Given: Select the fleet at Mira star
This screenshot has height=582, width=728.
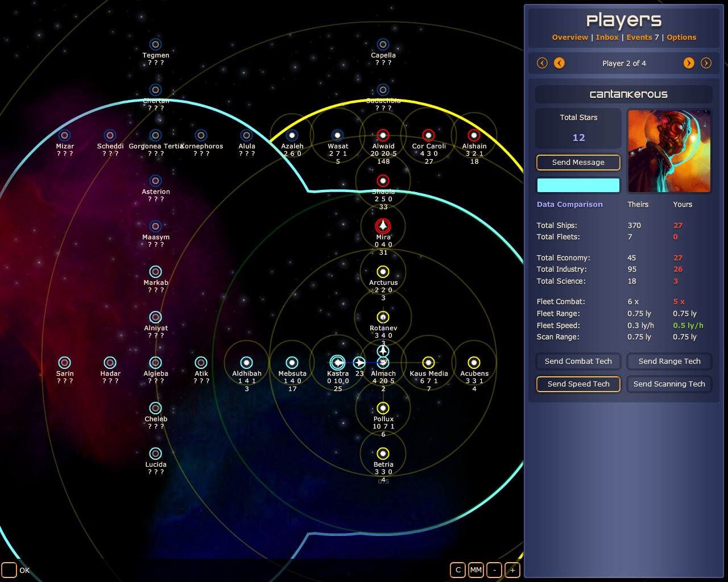Looking at the screenshot, I should (383, 226).
